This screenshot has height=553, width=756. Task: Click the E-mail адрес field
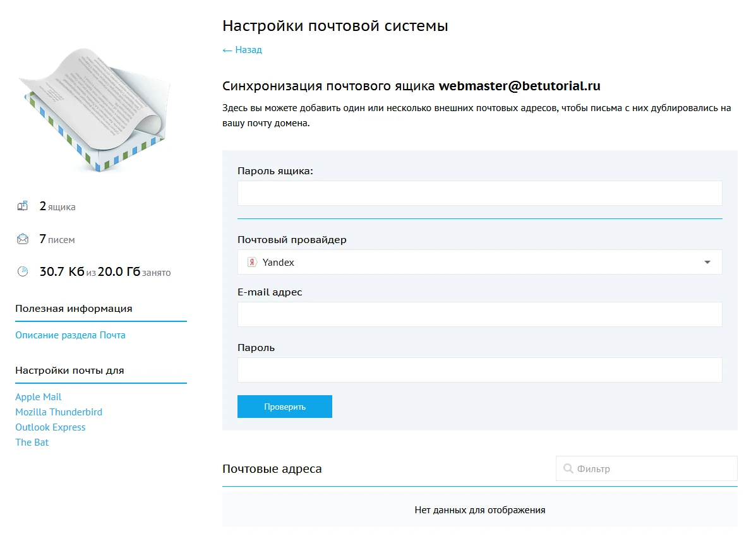coord(480,314)
